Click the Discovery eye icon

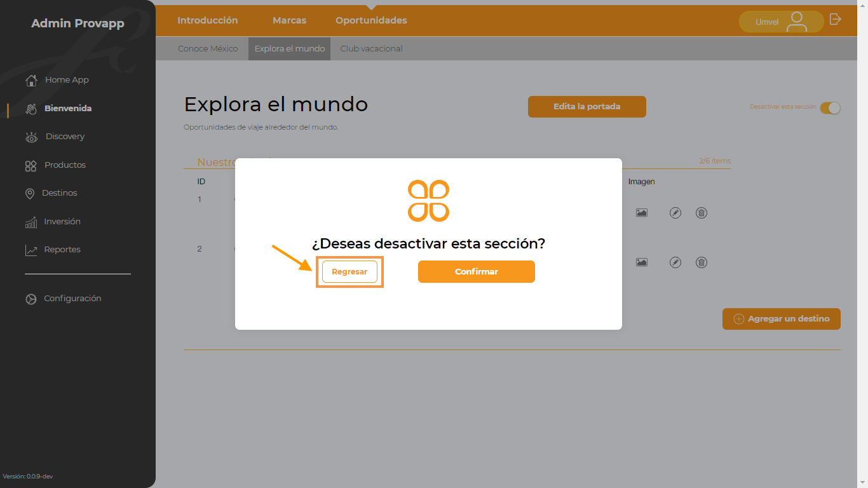tap(31, 137)
